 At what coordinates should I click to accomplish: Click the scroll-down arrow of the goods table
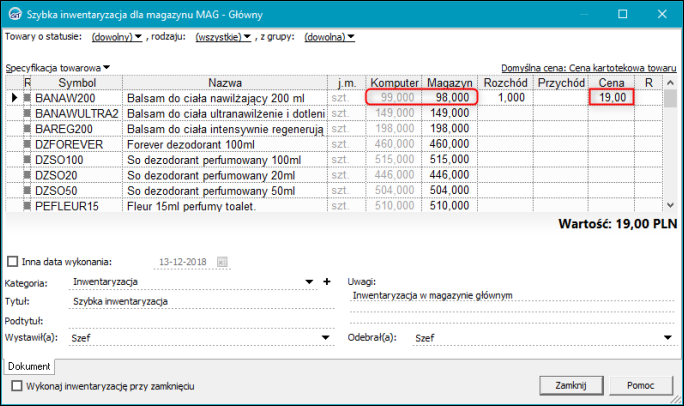pyautogui.click(x=670, y=205)
